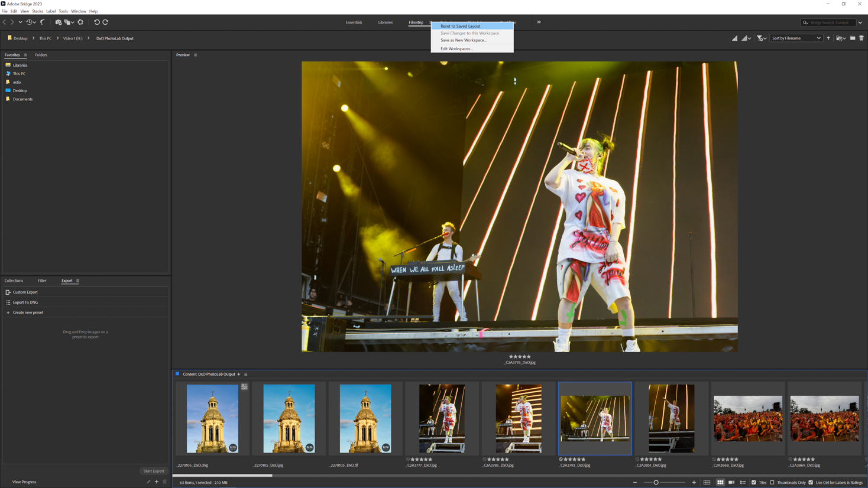Switch to the Essentials workspace
The width and height of the screenshot is (868, 488).
[x=354, y=22]
